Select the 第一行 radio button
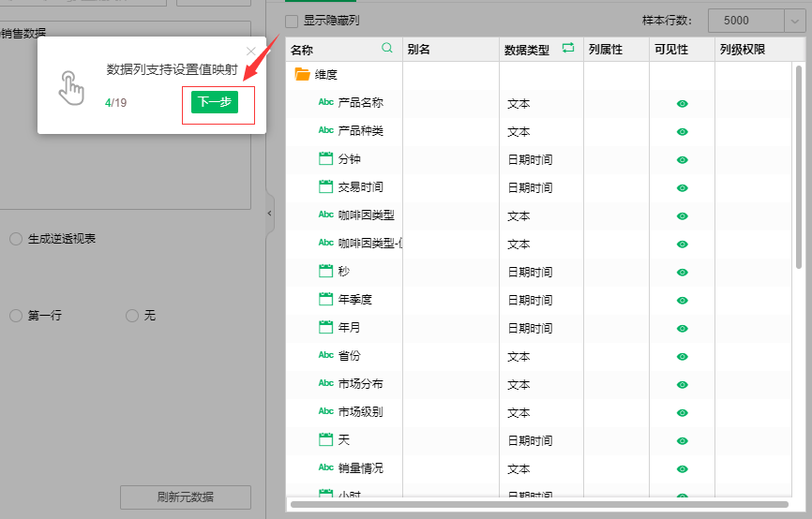This screenshot has width=812, height=519. [x=16, y=315]
